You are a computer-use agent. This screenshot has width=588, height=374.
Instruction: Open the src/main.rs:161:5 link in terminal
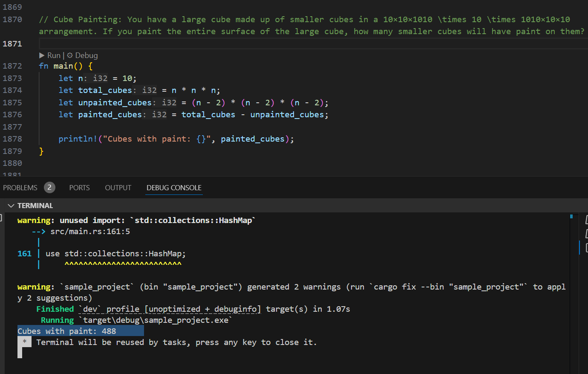[x=90, y=232]
